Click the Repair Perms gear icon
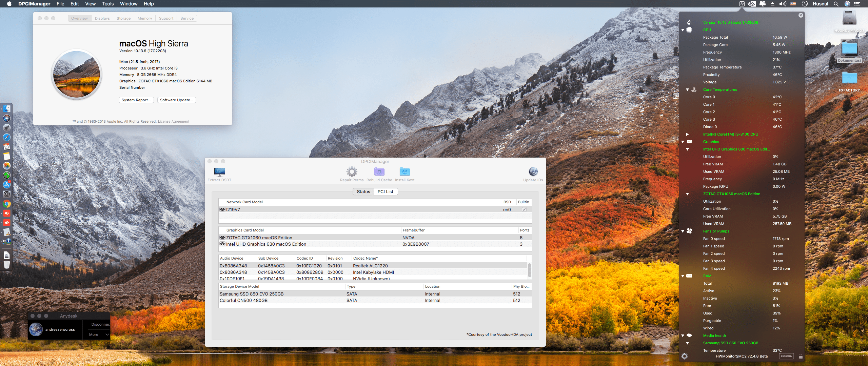This screenshot has width=868, height=366. [x=352, y=172]
